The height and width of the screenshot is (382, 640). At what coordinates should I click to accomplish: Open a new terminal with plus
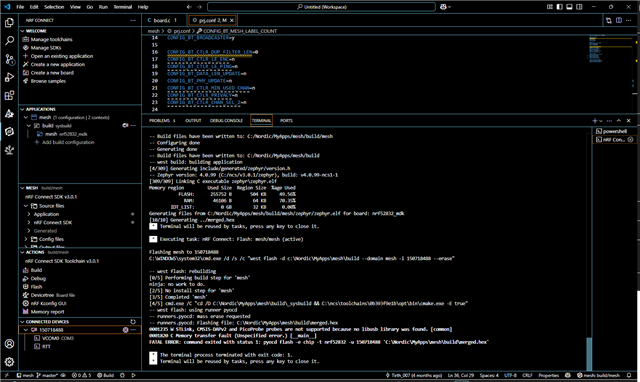tap(595, 121)
